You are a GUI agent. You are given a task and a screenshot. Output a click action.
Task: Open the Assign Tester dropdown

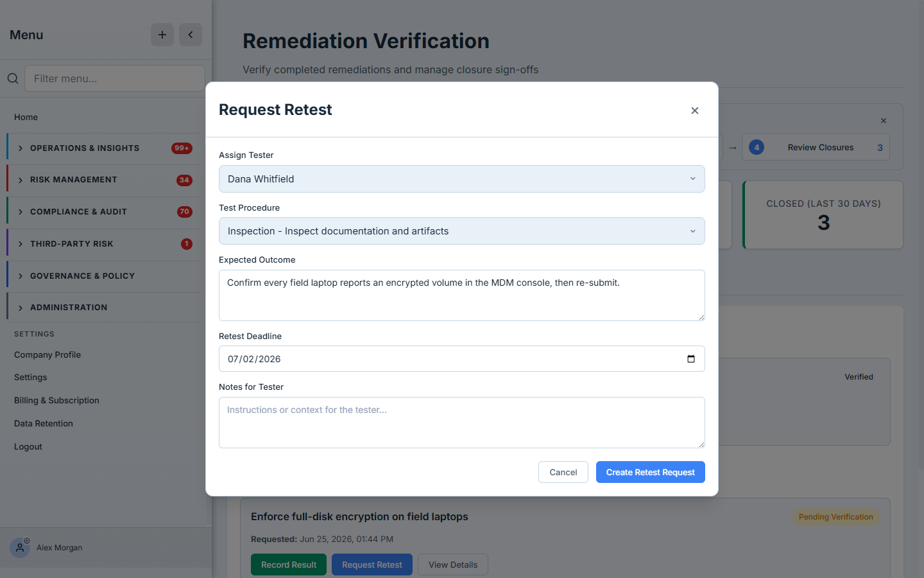pyautogui.click(x=462, y=179)
